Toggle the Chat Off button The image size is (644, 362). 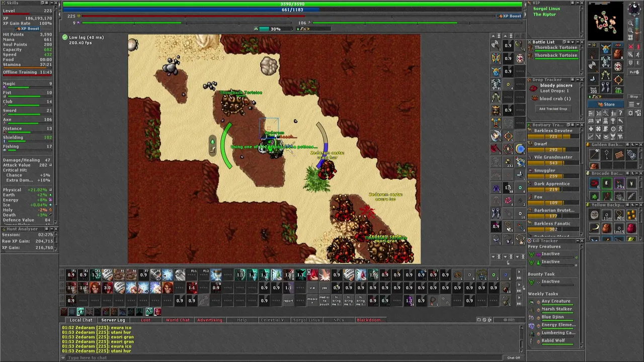pyautogui.click(x=514, y=357)
